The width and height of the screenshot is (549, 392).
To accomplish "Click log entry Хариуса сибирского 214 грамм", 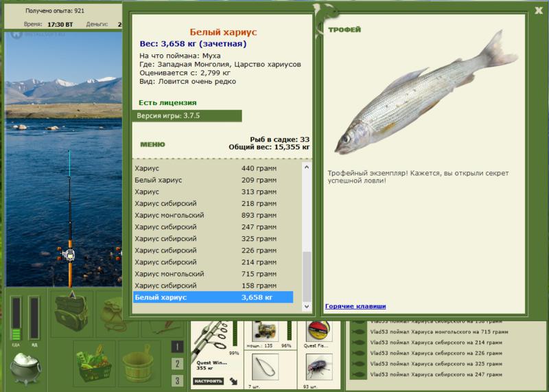I will click(436, 343).
